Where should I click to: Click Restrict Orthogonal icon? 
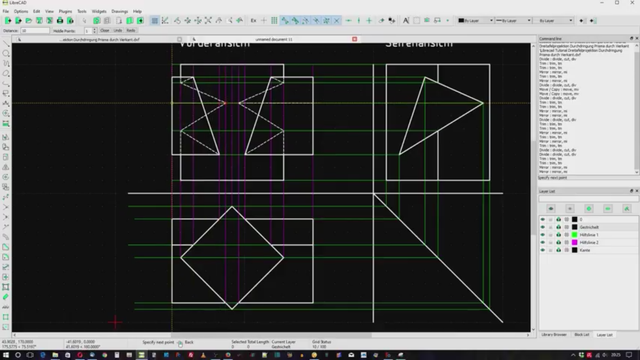(369, 20)
